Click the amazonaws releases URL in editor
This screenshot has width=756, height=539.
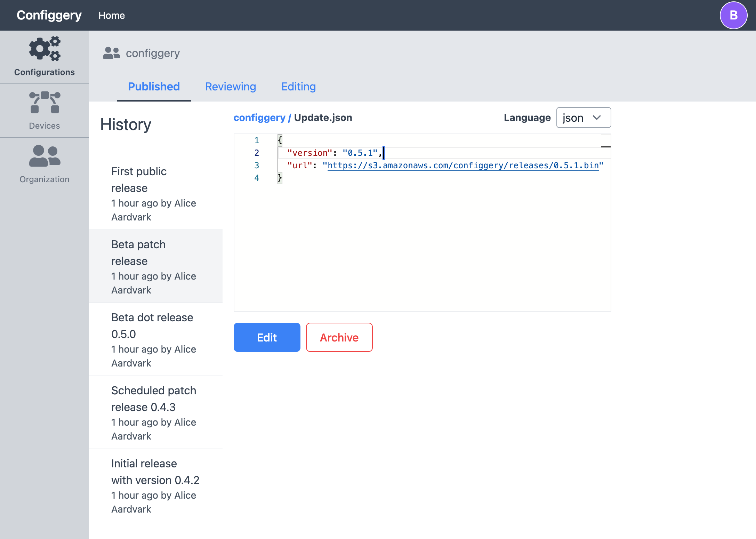pyautogui.click(x=463, y=166)
